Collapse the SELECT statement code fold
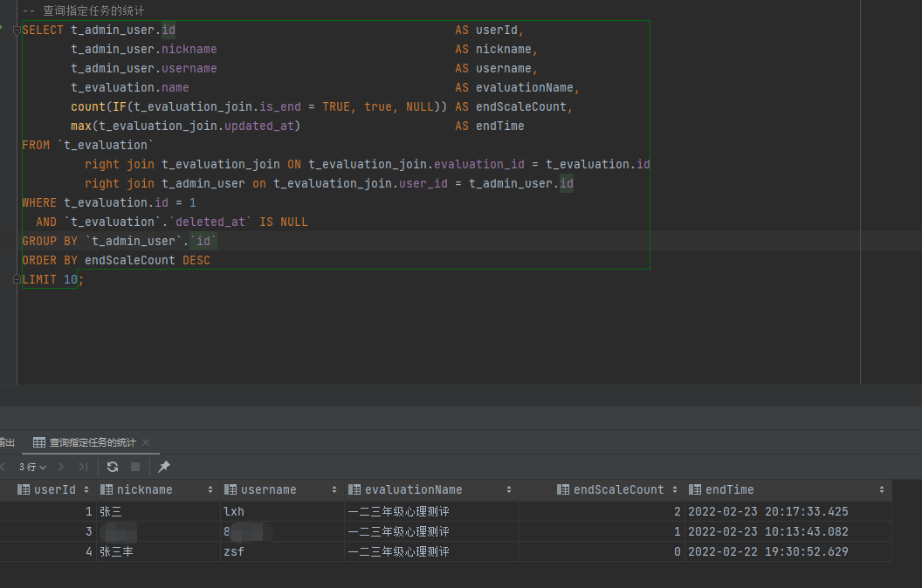 coord(15,29)
